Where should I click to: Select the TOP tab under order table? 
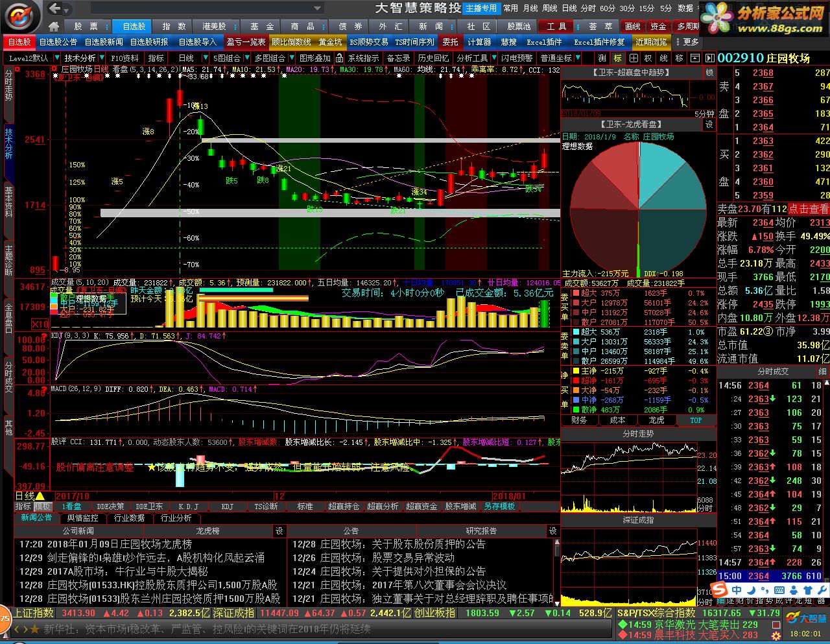(696, 420)
